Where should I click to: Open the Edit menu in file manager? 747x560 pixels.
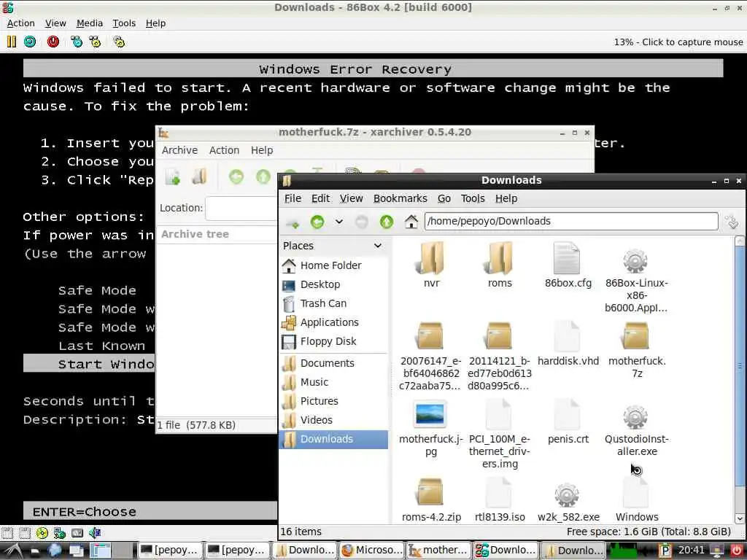coord(321,198)
